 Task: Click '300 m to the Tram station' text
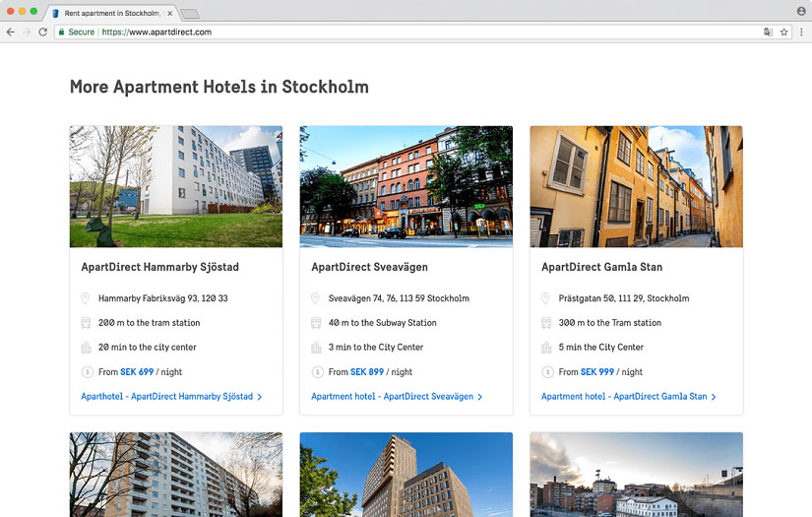610,323
